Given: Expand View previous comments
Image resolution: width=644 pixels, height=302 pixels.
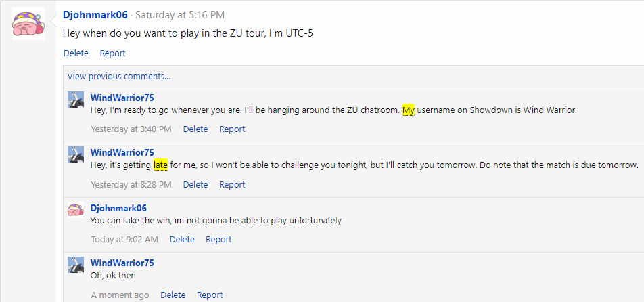Looking at the screenshot, I should click(119, 76).
